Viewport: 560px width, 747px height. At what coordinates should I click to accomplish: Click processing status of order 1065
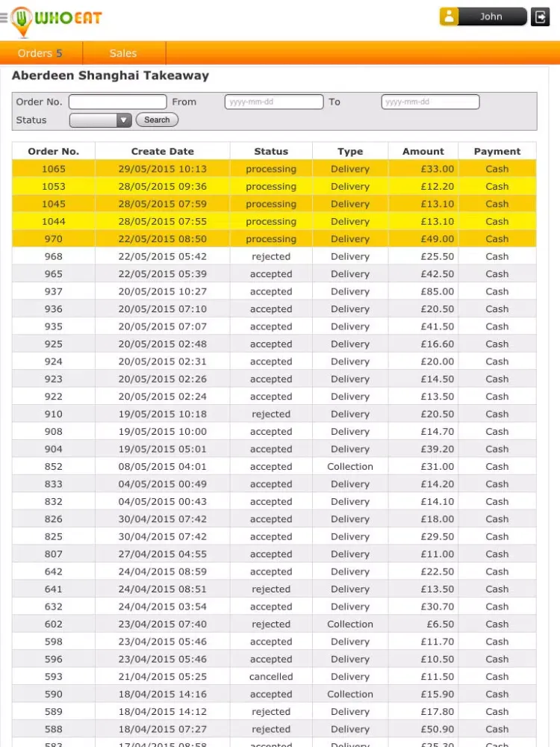(271, 169)
